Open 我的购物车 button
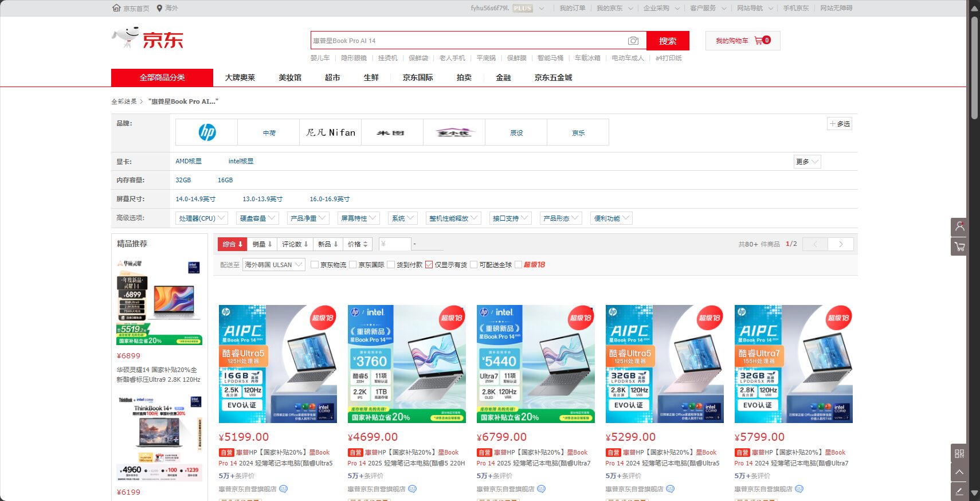 coord(743,41)
